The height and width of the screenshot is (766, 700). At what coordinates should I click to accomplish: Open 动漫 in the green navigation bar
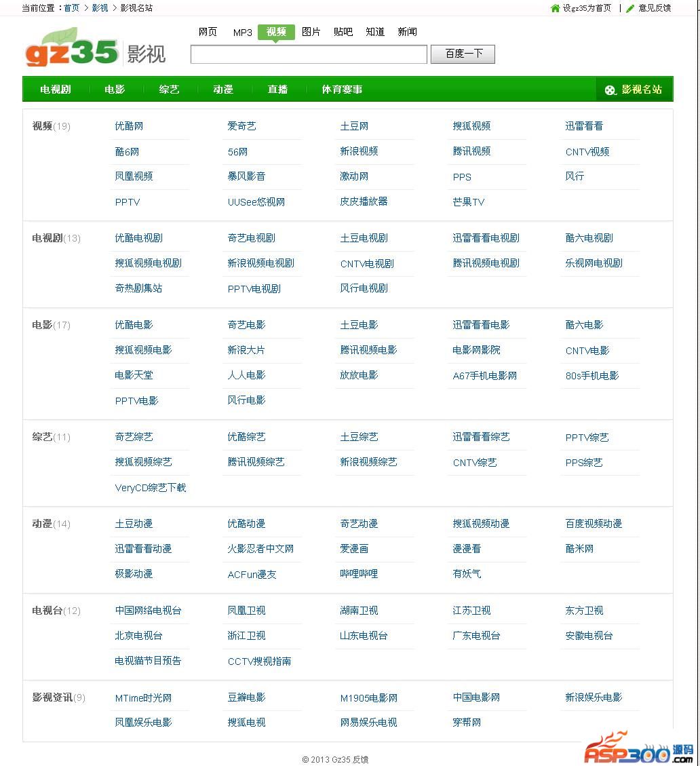(223, 90)
